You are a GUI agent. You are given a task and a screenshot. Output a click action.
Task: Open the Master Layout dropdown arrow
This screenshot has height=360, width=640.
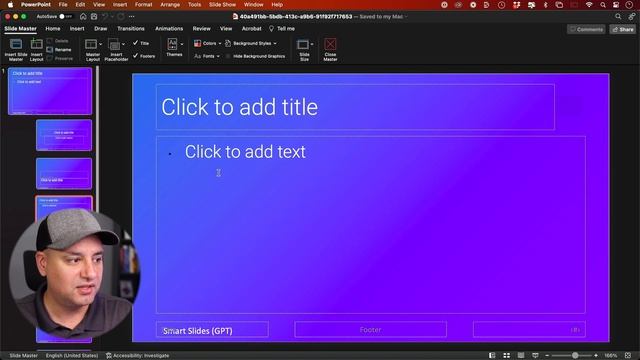[x=100, y=44]
